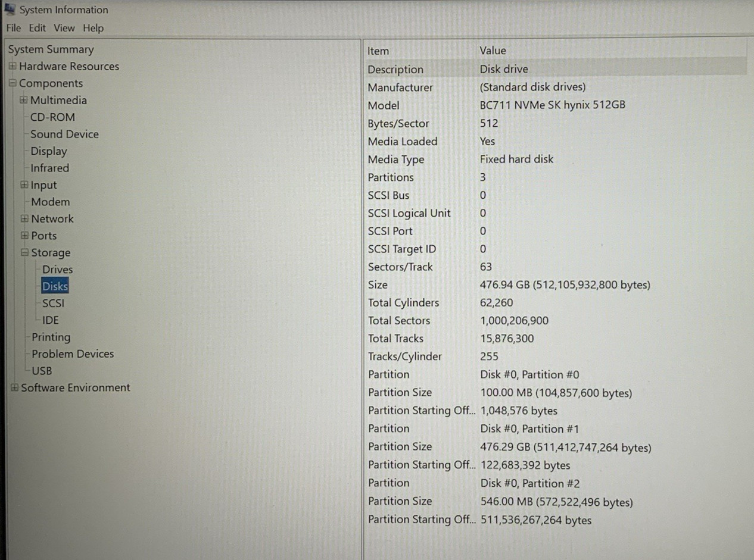Collapse the Storage node
Viewport: 754px width, 560px height.
[24, 252]
